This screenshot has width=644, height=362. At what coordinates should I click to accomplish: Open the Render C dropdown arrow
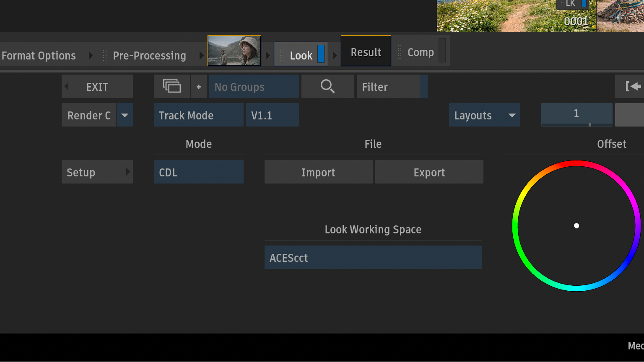pos(125,115)
